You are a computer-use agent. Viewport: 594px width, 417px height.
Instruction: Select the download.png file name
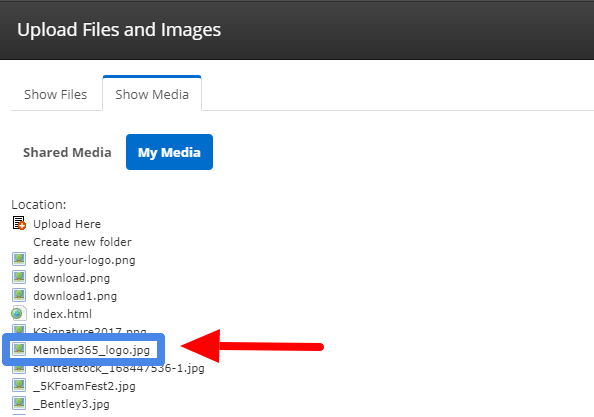[72, 278]
